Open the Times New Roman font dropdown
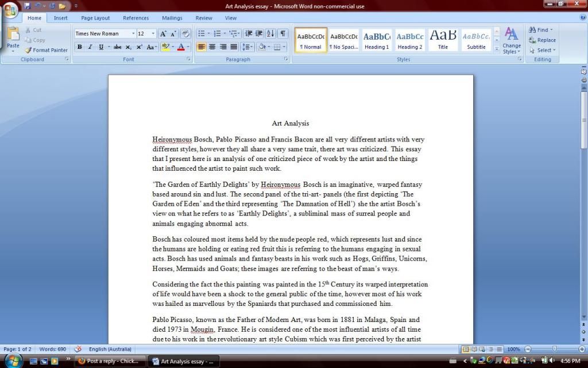This screenshot has width=588, height=368. point(105,34)
